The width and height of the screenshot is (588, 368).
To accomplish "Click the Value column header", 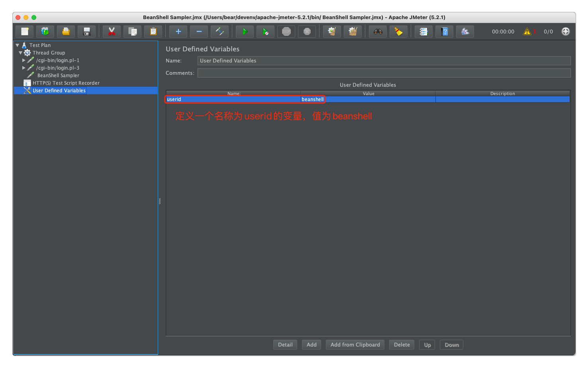I will coord(368,93).
